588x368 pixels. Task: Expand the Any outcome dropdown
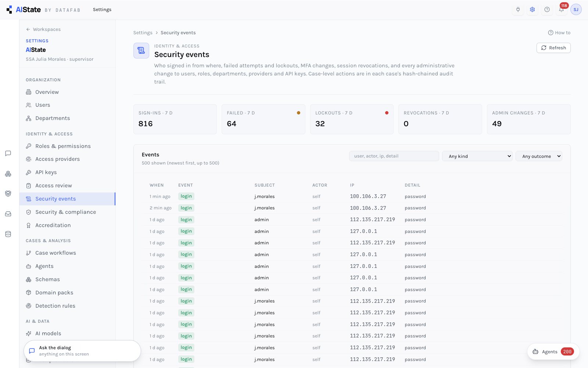539,156
